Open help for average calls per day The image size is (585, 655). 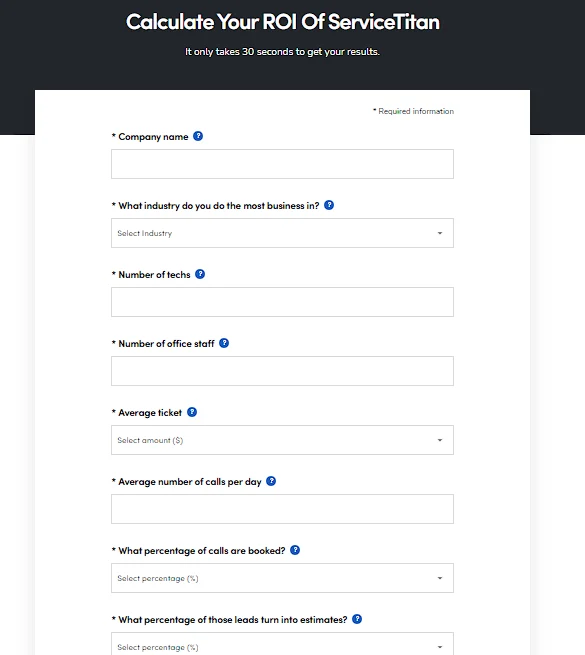click(x=271, y=481)
